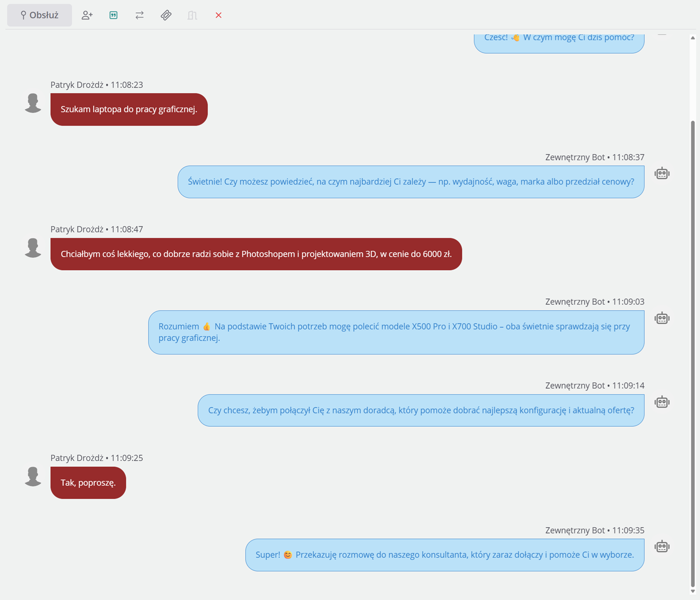Click the bot avatar at 11:09:14

click(x=662, y=402)
